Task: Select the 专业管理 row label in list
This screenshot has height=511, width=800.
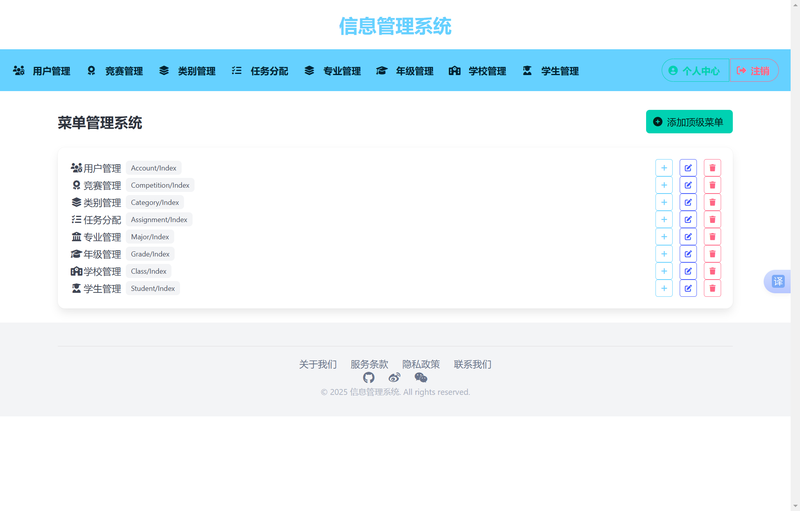Action: (x=102, y=237)
